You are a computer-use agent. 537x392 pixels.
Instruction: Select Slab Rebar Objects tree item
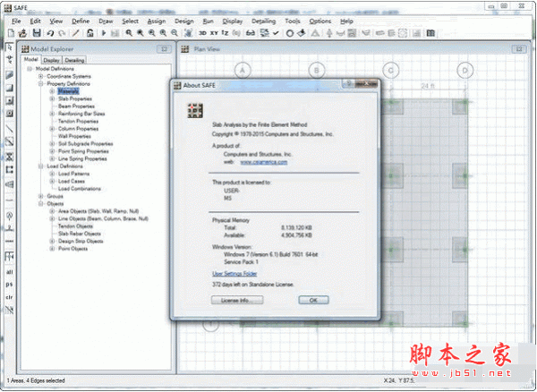(x=80, y=234)
